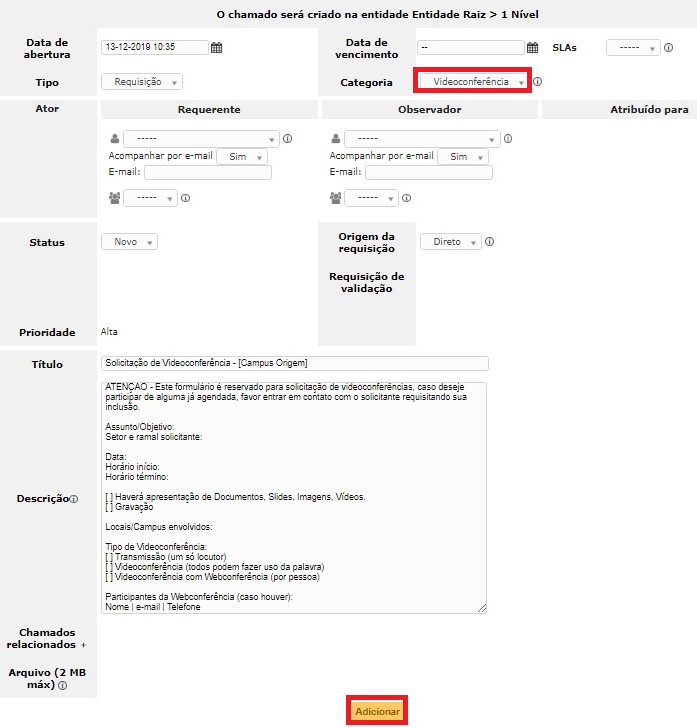Click the Requerente E-mail input field
This screenshot has width=697, height=728.
coord(208,173)
